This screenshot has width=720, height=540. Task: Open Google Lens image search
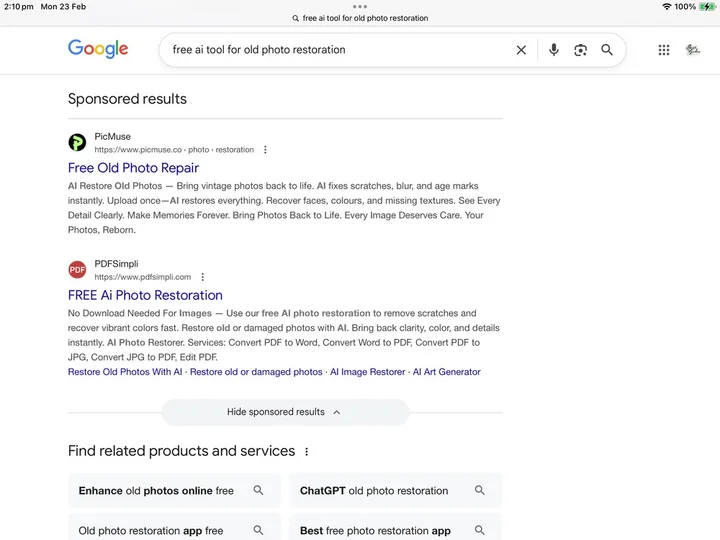(580, 50)
